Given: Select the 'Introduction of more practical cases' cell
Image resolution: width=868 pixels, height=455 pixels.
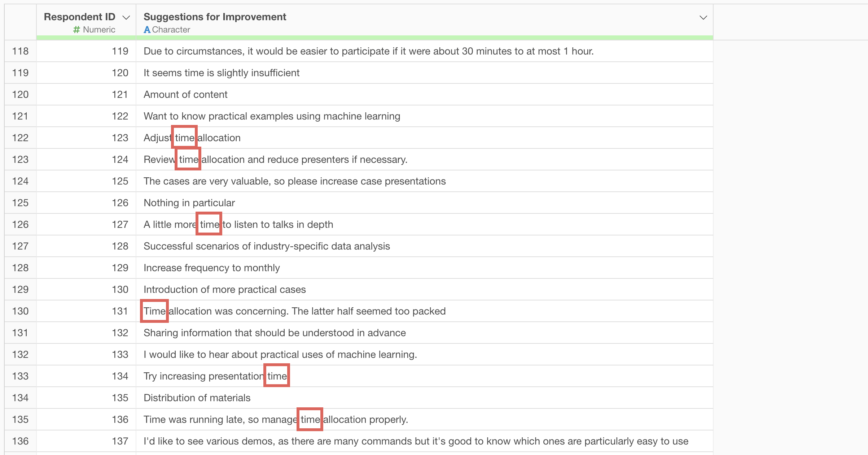Looking at the screenshot, I should [425, 289].
